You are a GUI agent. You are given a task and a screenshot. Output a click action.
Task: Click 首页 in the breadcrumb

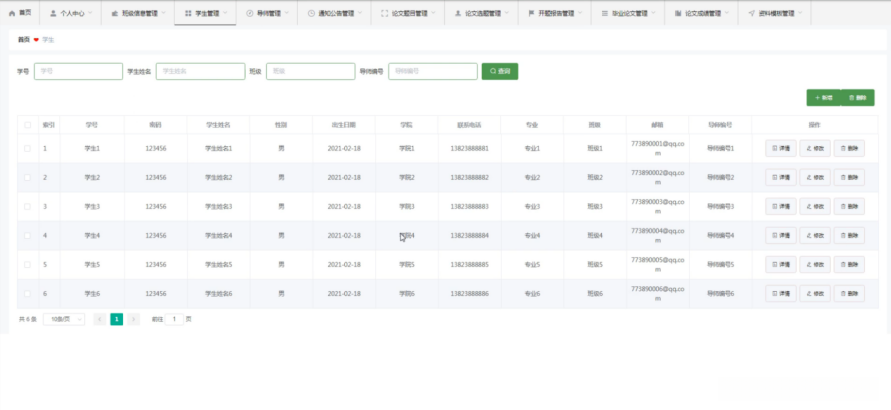click(23, 40)
